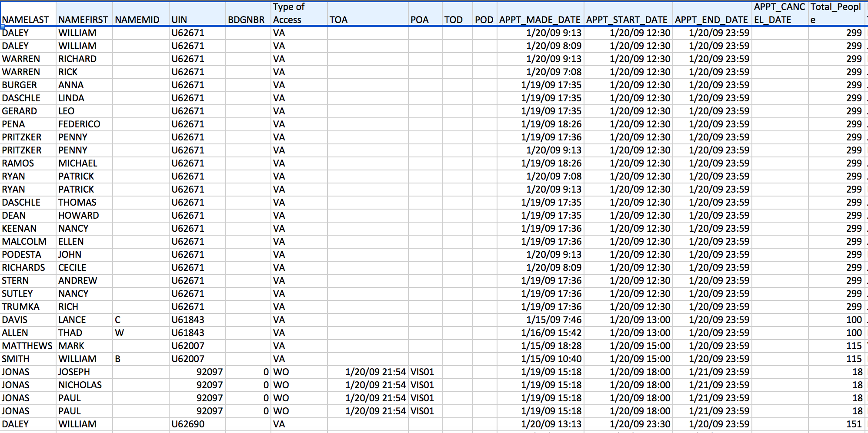Screen dimensions: 868x433
Task: Select the BDGNBR header cell
Action: (x=248, y=13)
